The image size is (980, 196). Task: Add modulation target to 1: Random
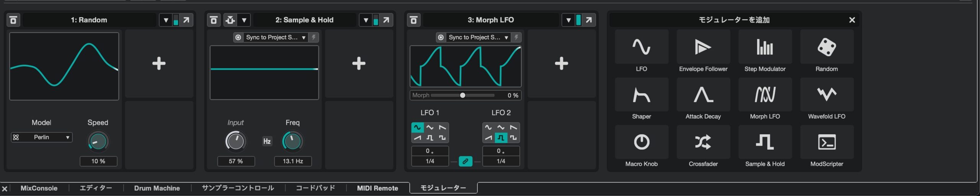point(159,64)
